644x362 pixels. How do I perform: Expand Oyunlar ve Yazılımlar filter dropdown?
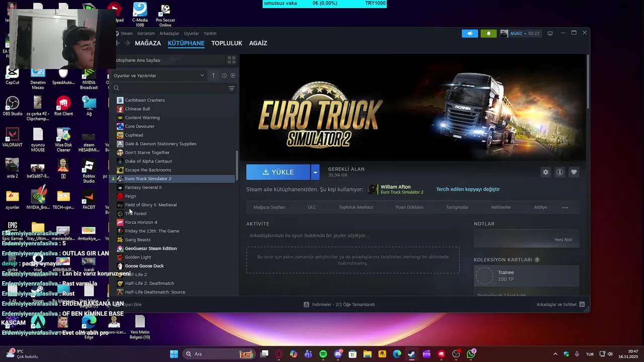[x=158, y=75]
